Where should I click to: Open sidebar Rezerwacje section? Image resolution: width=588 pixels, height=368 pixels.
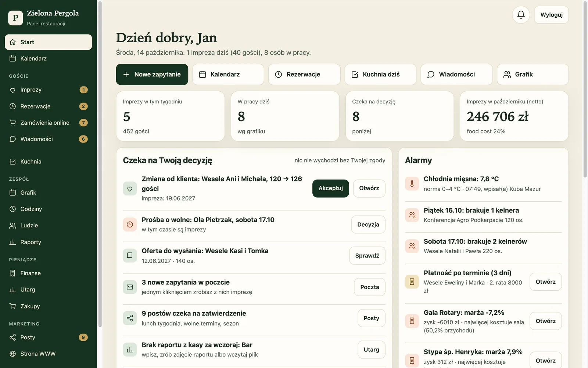tap(48, 106)
